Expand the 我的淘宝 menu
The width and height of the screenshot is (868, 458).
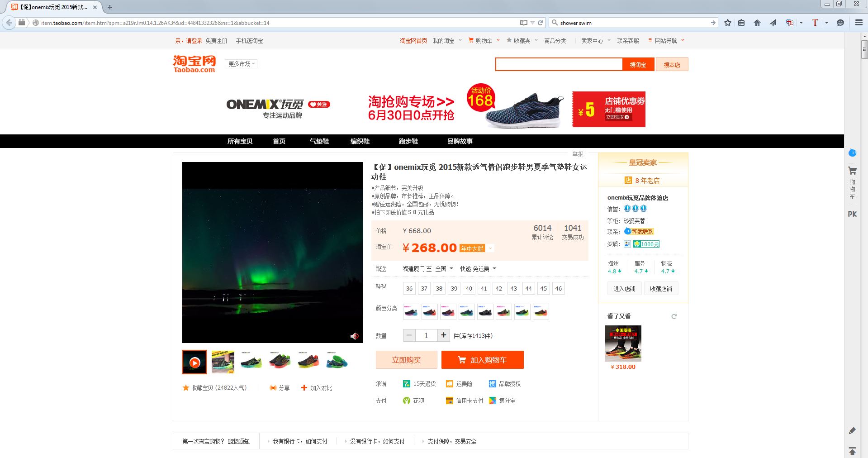point(447,41)
